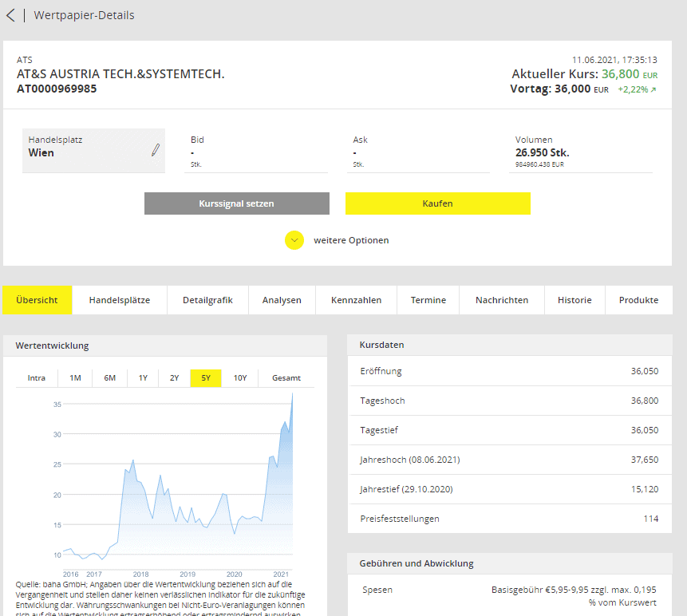Open the Detailgrafik tab
This screenshot has height=616, width=687.
pyautogui.click(x=207, y=300)
